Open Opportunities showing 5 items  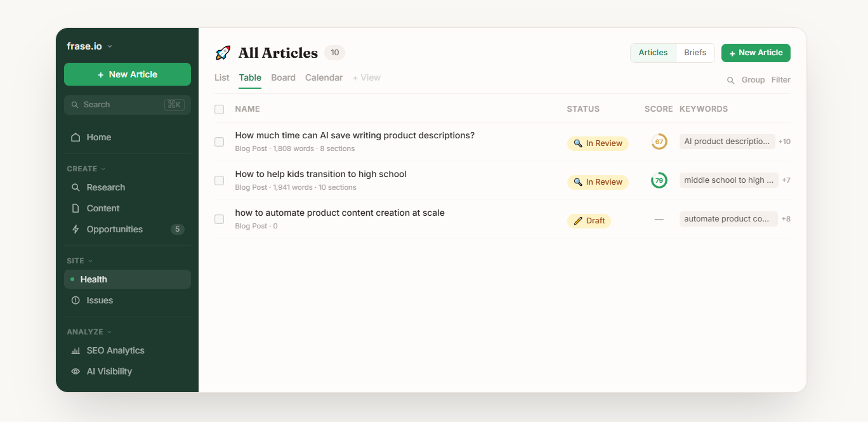(x=114, y=229)
